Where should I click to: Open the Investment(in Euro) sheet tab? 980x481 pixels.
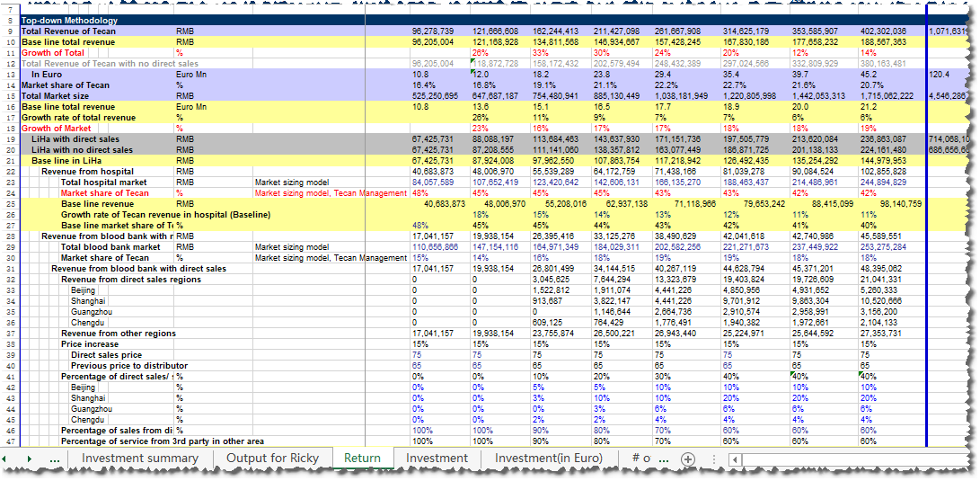(549, 459)
